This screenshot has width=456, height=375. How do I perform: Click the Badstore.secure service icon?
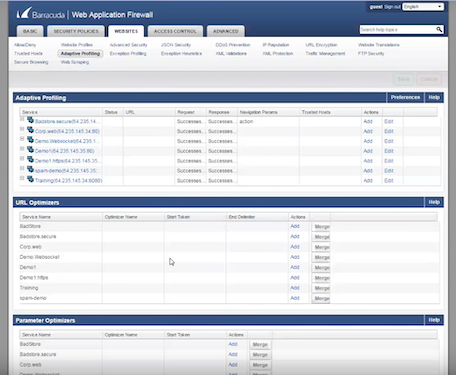(x=30, y=120)
